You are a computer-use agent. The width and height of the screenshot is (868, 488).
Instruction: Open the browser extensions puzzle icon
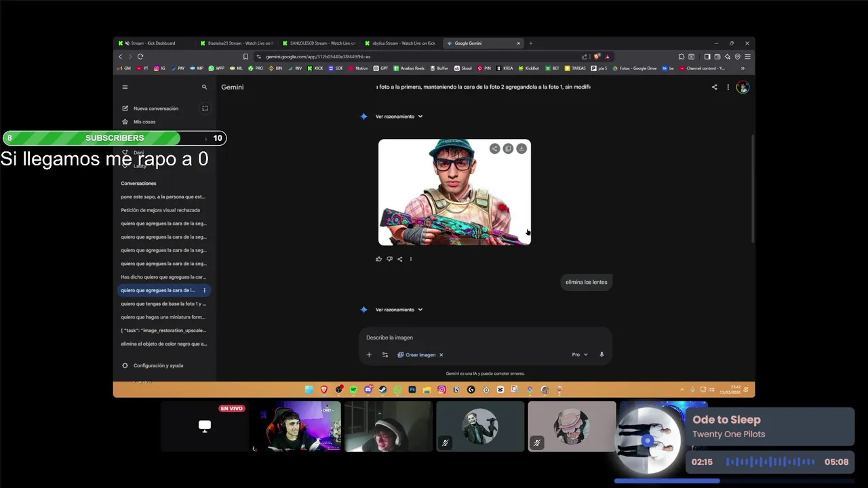tap(682, 56)
